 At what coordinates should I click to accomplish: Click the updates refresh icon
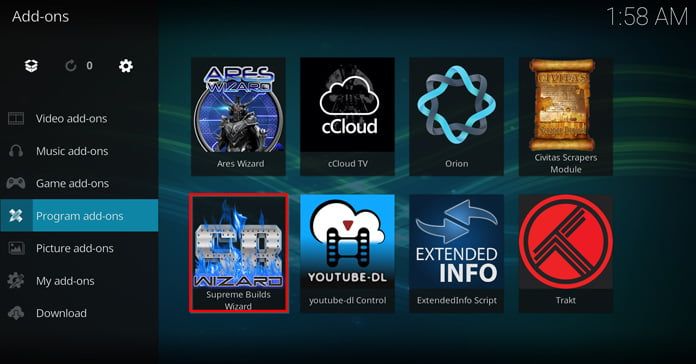pos(71,66)
